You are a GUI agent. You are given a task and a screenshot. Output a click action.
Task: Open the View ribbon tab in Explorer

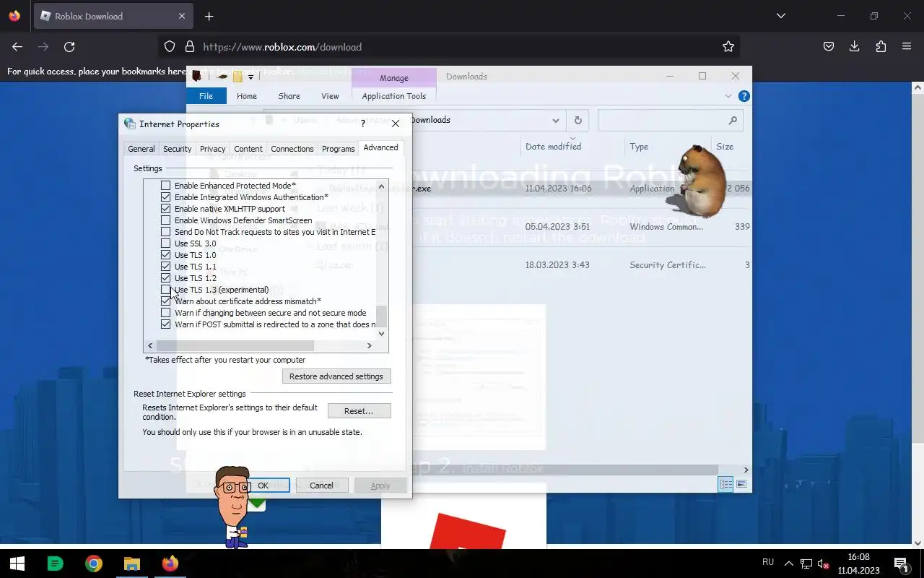[x=330, y=96]
